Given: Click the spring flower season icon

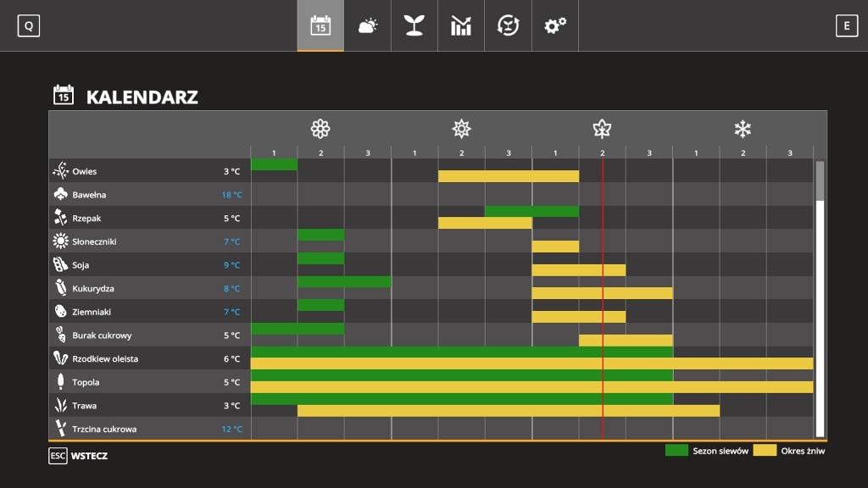Looking at the screenshot, I should click(320, 129).
